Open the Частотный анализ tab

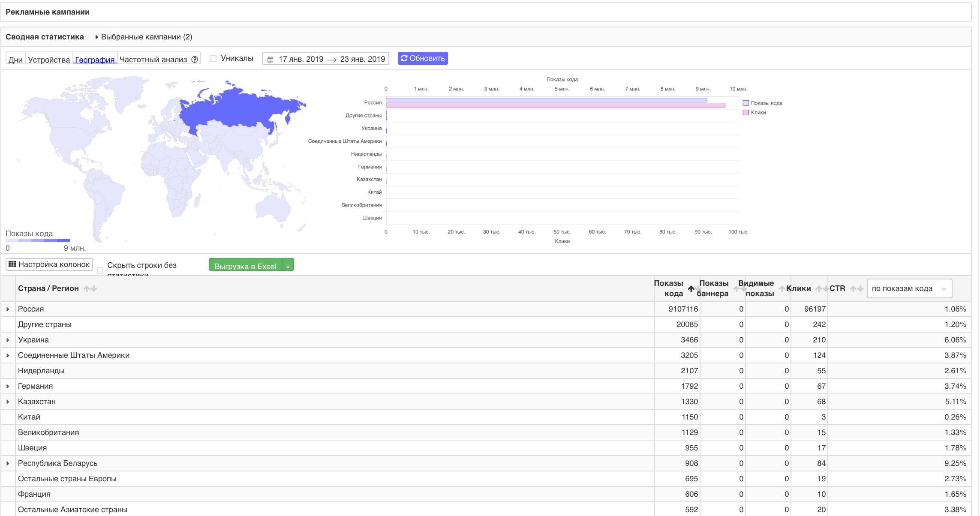tap(153, 60)
